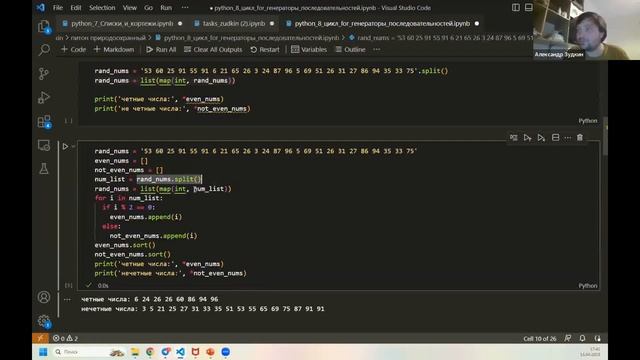Change language mode of selected cell

click(588, 286)
